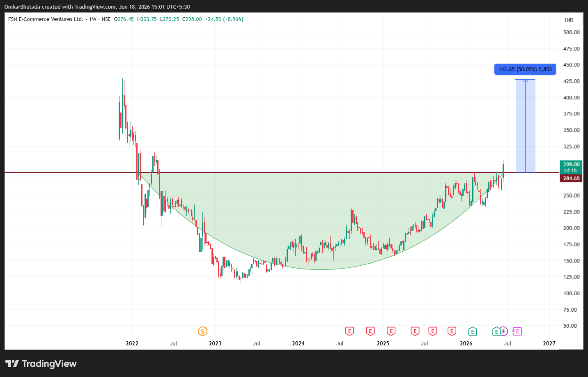Click the 100.00 price axis label

click(572, 293)
